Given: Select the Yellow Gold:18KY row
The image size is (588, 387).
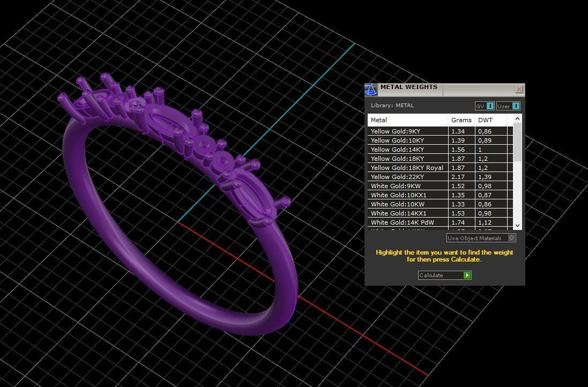Looking at the screenshot, I should [x=440, y=159].
